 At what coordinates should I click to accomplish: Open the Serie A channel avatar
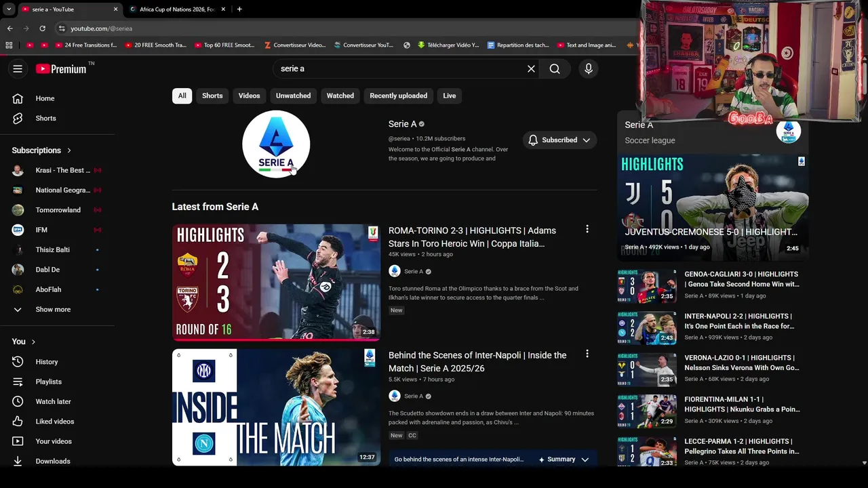tap(276, 144)
